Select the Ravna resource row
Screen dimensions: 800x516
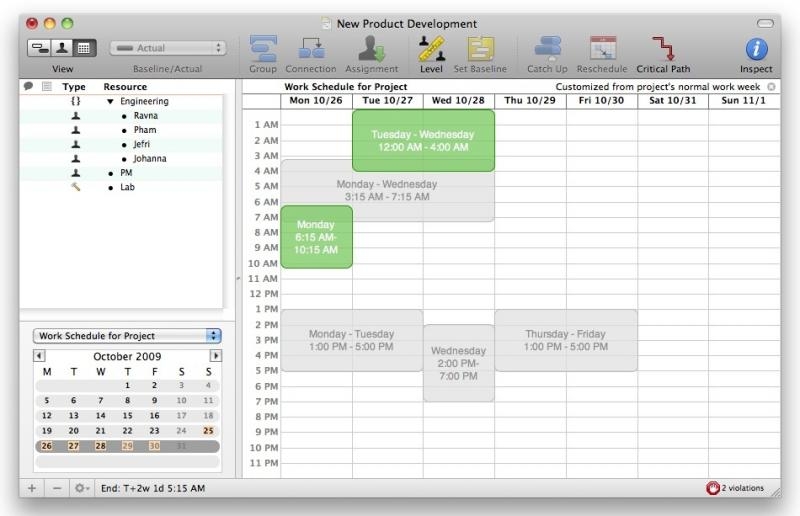coord(121,116)
